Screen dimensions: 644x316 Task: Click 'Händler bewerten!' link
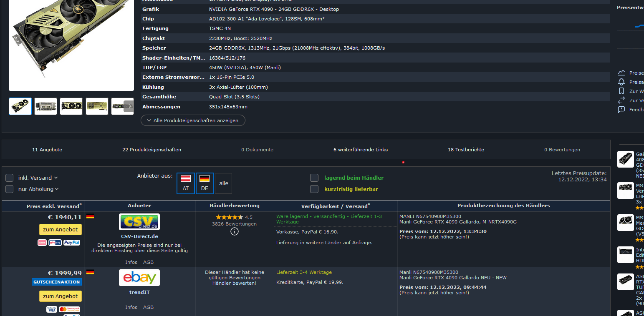coord(234,283)
